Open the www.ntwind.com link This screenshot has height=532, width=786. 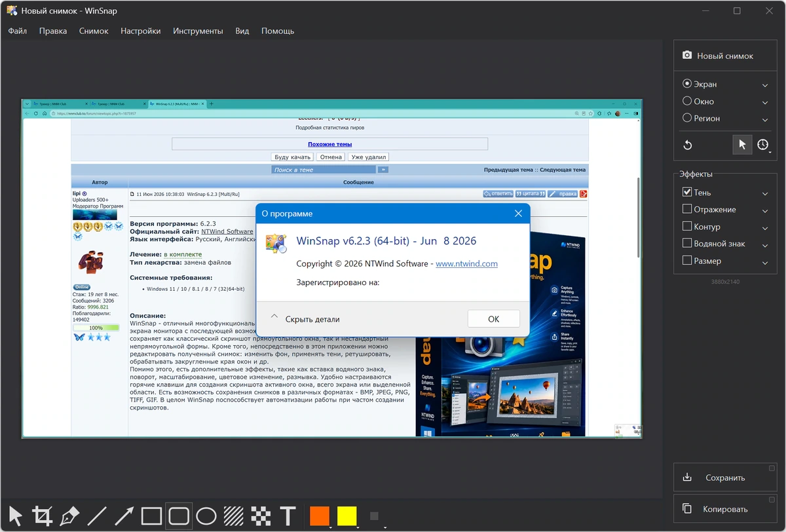coord(466,263)
